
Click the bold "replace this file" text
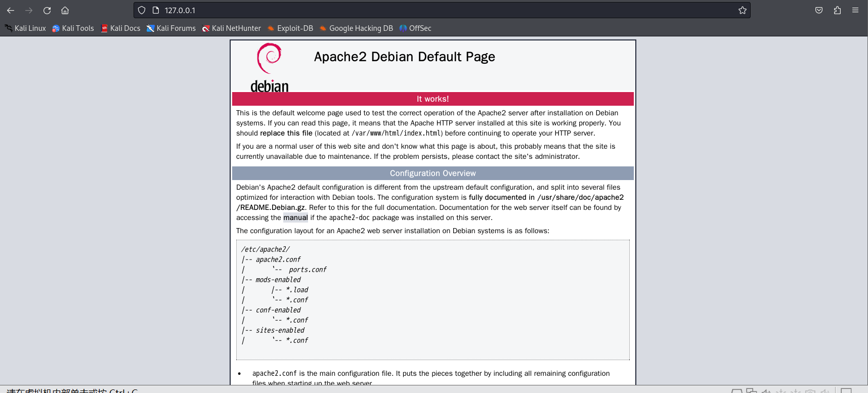[286, 133]
